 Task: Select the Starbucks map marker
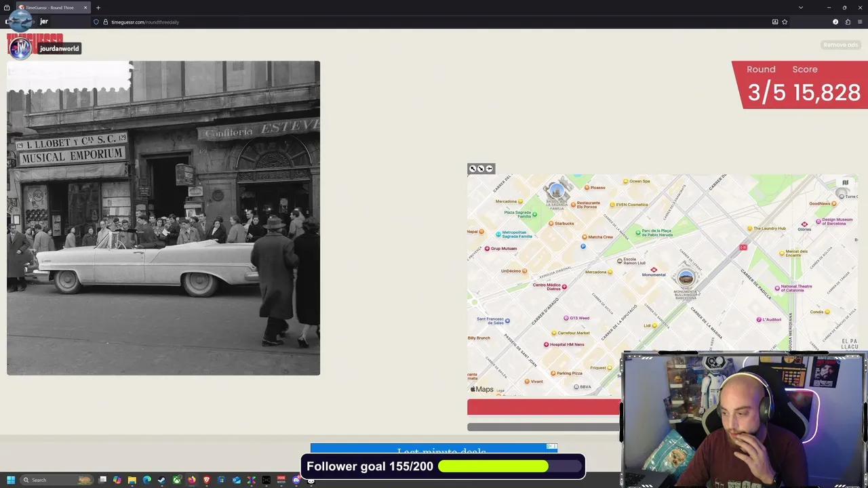click(x=551, y=223)
